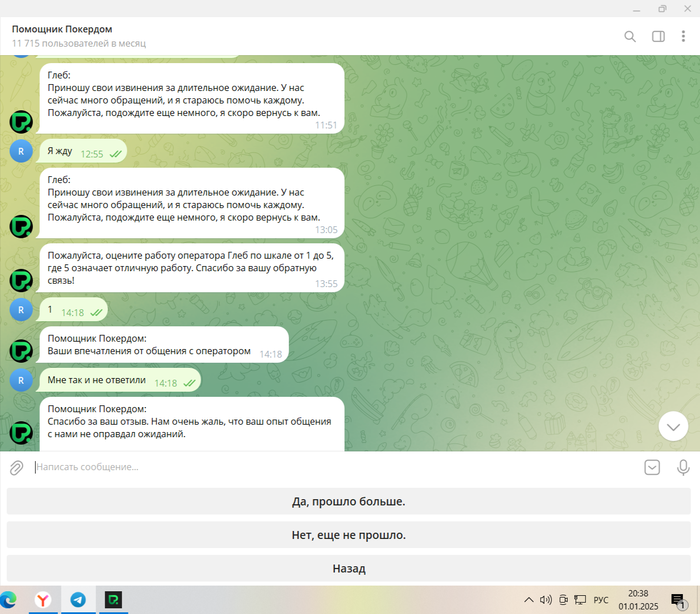
Task: Start voice message with microphone icon
Action: (683, 468)
